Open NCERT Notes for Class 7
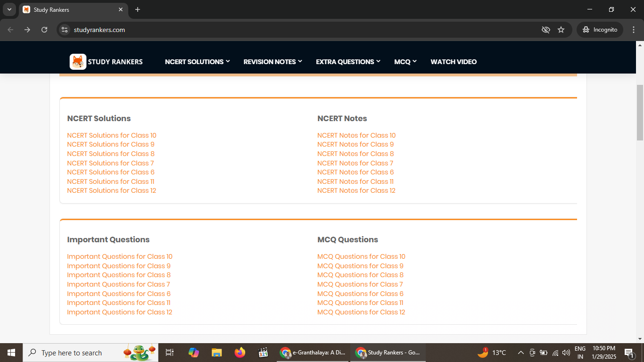Viewport: 644px width, 362px height. click(x=355, y=163)
